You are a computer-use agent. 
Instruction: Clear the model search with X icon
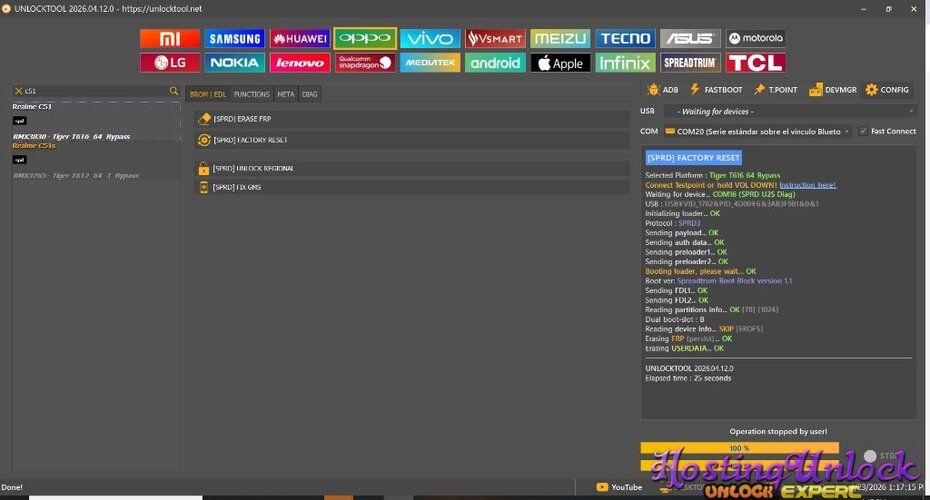(x=18, y=91)
